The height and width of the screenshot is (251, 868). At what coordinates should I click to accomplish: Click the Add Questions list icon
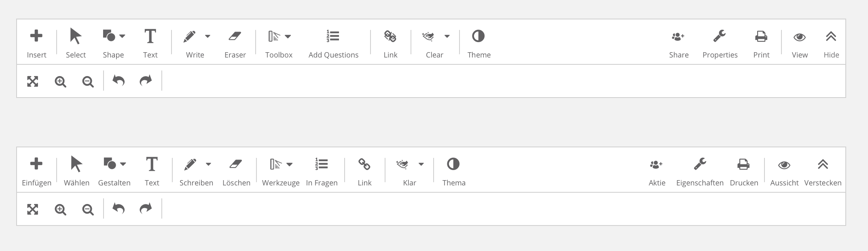click(333, 36)
